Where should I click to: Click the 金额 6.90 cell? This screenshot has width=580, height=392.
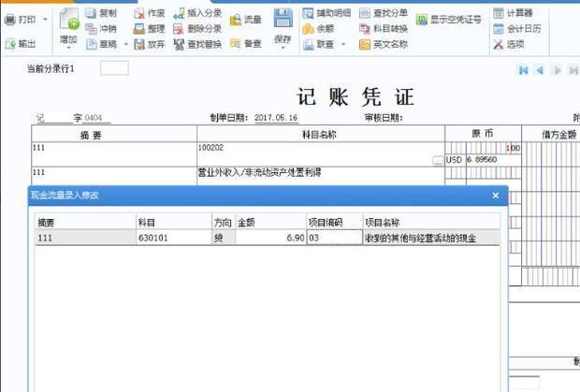[270, 238]
